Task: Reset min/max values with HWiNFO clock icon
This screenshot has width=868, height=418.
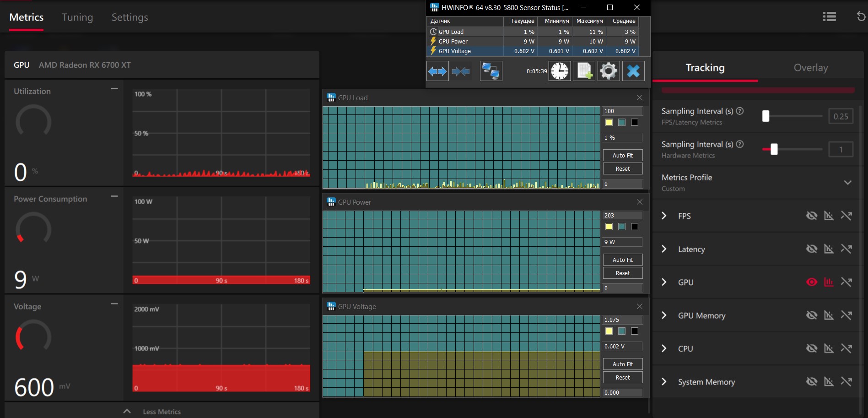Action: (560, 71)
